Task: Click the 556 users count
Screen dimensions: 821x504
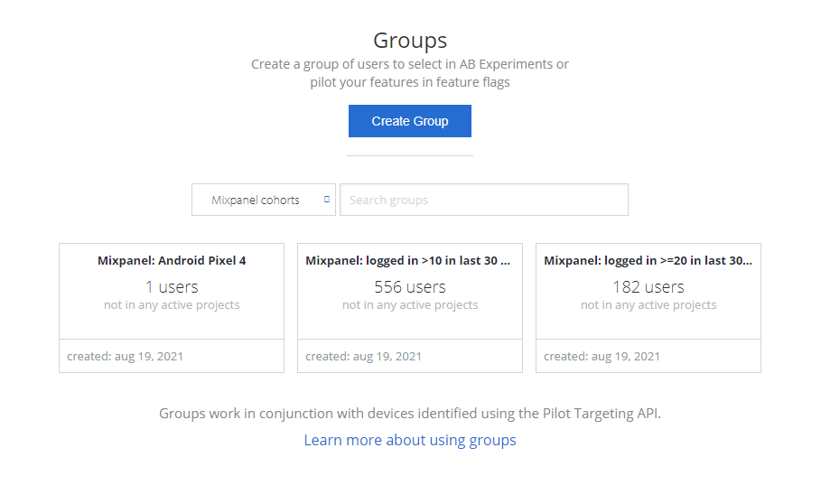Action: (x=409, y=286)
